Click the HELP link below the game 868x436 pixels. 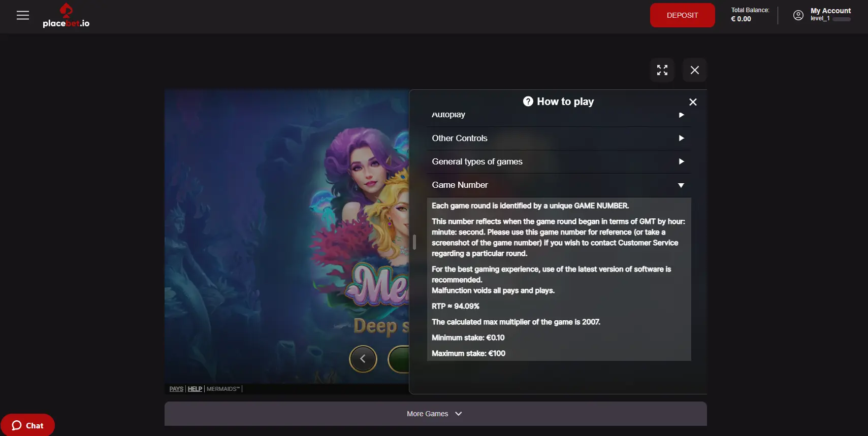point(195,389)
